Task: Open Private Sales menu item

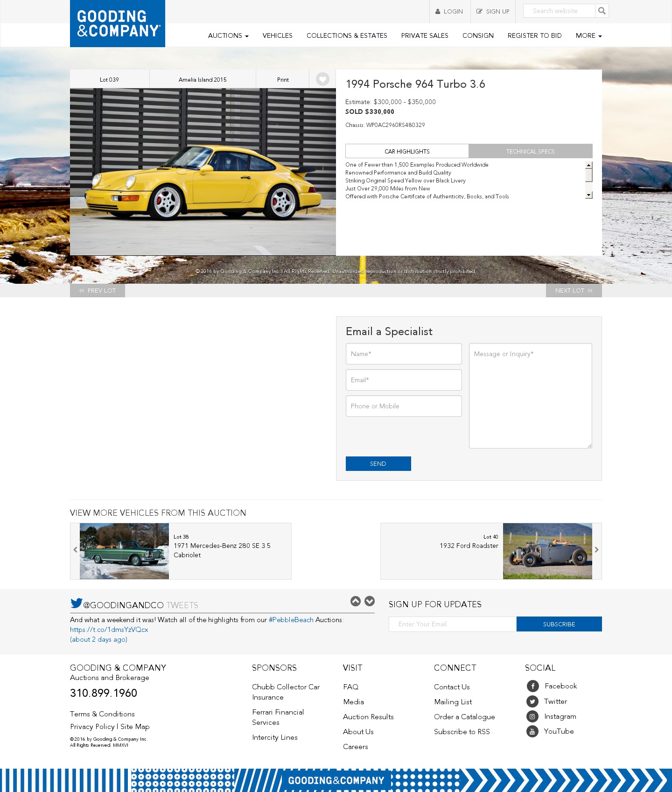Action: point(425,35)
